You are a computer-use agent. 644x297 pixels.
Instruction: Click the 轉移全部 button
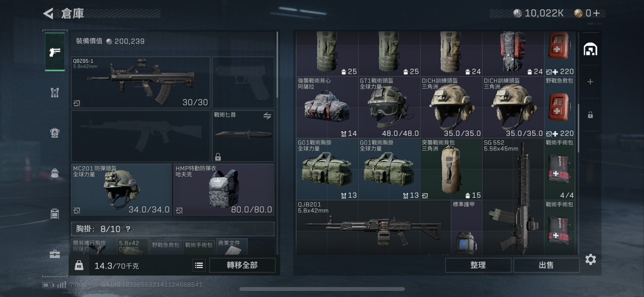pyautogui.click(x=242, y=266)
